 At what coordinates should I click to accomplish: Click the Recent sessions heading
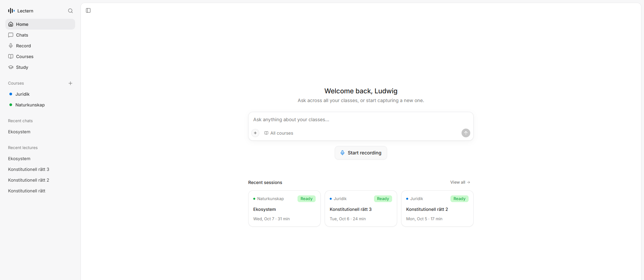click(x=265, y=182)
